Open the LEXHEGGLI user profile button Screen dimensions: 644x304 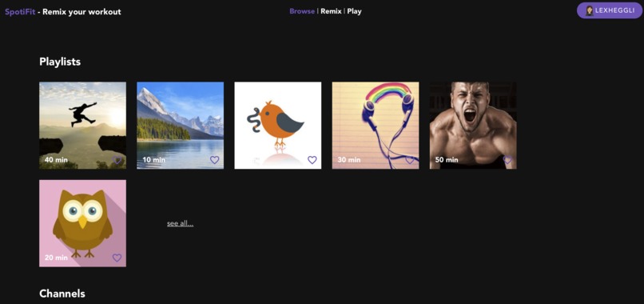tap(610, 10)
